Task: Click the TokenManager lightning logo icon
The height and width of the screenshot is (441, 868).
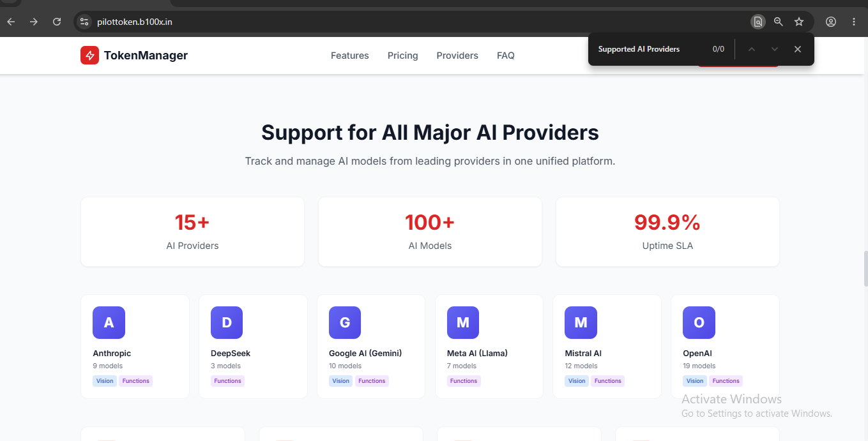Action: pyautogui.click(x=89, y=56)
